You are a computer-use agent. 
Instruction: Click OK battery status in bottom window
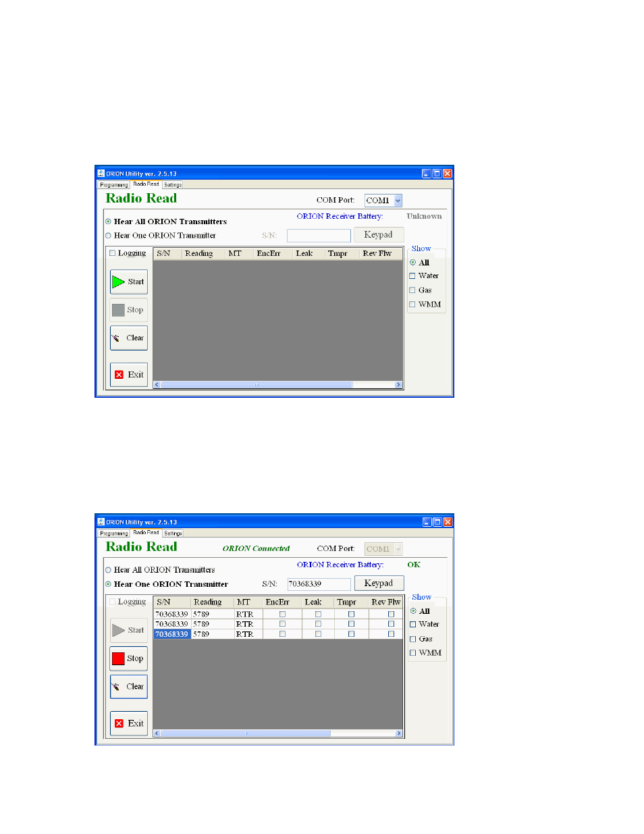414,565
